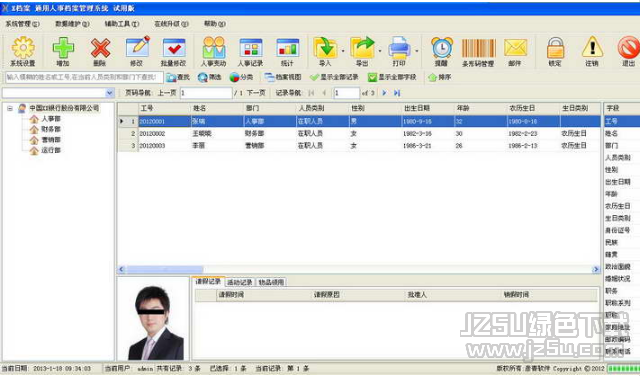Select 财务部 in department tree

pyautogui.click(x=51, y=129)
